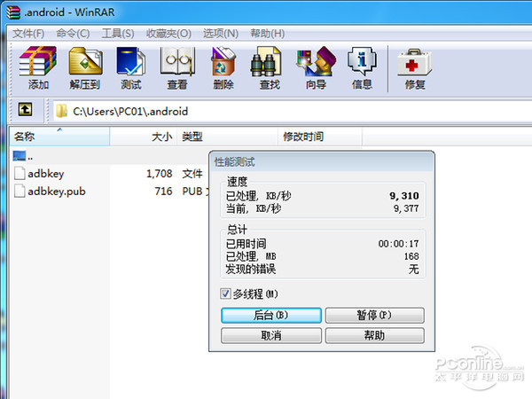532x399 pixels.
Task: Click the 帮助 help button in dialog
Action: coord(374,335)
